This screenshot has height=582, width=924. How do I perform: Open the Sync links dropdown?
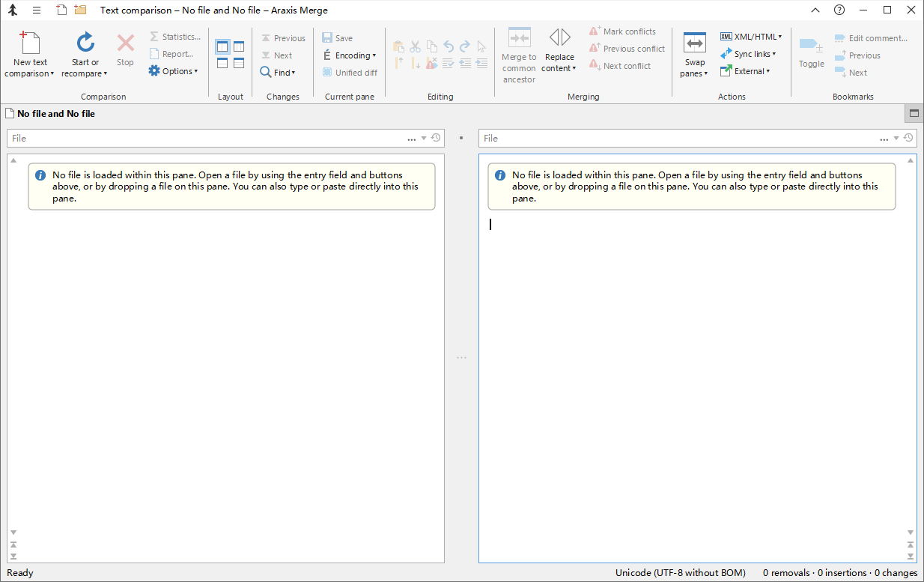click(x=748, y=54)
